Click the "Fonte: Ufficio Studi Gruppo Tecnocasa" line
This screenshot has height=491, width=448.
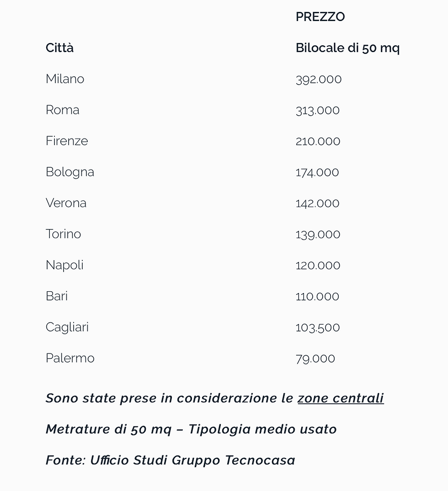[171, 460]
